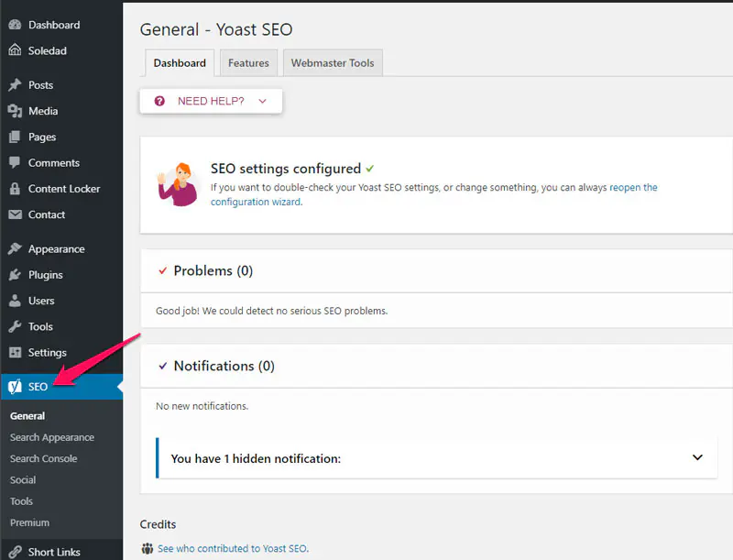Click the General - Yoast SEO page title
Image resolution: width=733 pixels, height=560 pixels.
point(216,29)
